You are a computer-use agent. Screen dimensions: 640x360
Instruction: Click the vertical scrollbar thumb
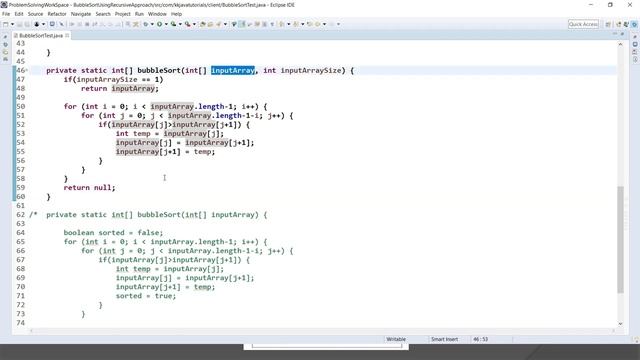pyautogui.click(x=620, y=239)
